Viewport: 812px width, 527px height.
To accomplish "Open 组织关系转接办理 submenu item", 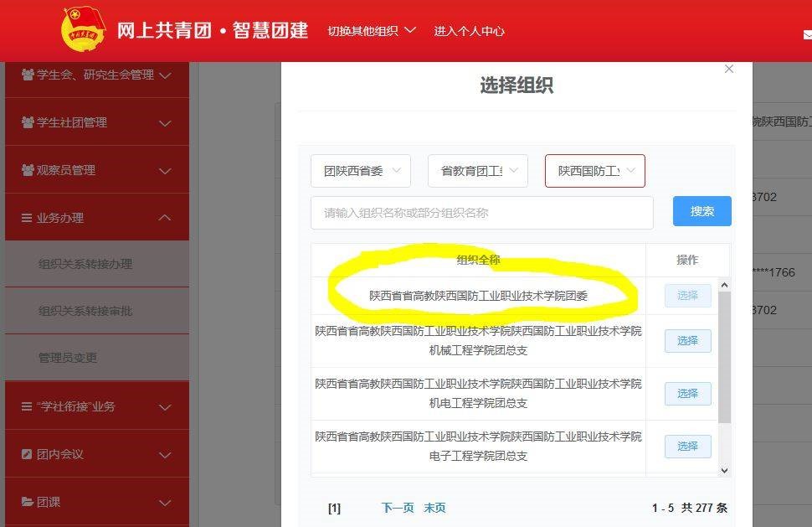I will pos(85,264).
